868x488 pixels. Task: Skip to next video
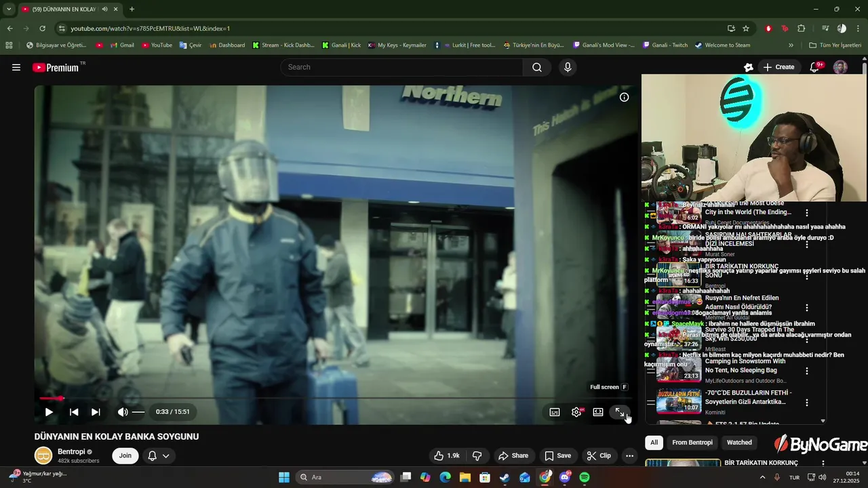pos(96,412)
